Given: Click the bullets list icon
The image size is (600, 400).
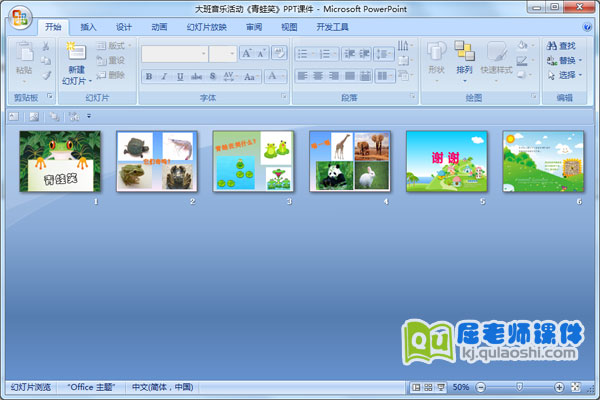Looking at the screenshot, I should 302,54.
